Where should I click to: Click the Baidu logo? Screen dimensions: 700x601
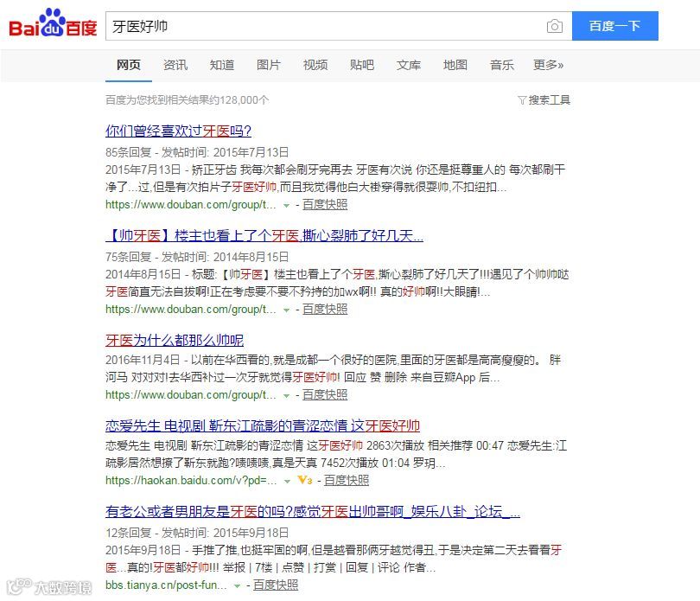click(53, 22)
